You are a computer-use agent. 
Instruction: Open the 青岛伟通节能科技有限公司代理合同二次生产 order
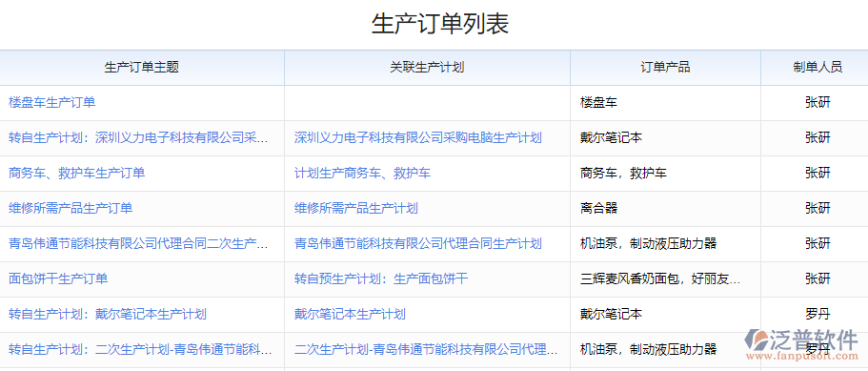(x=138, y=243)
